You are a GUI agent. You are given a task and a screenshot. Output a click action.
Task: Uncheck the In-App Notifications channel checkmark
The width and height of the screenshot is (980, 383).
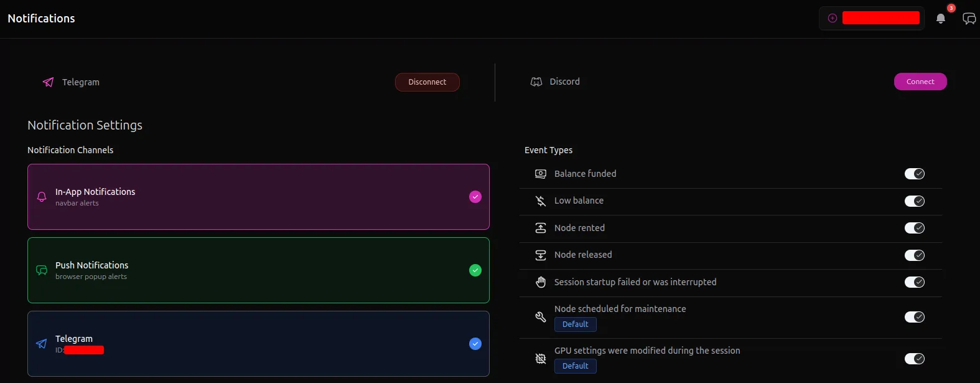tap(475, 197)
